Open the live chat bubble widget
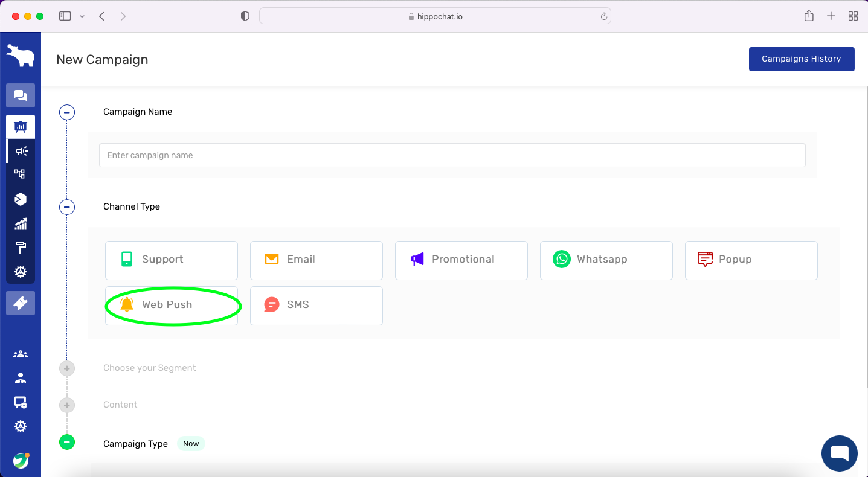The width and height of the screenshot is (868, 477). (839, 453)
